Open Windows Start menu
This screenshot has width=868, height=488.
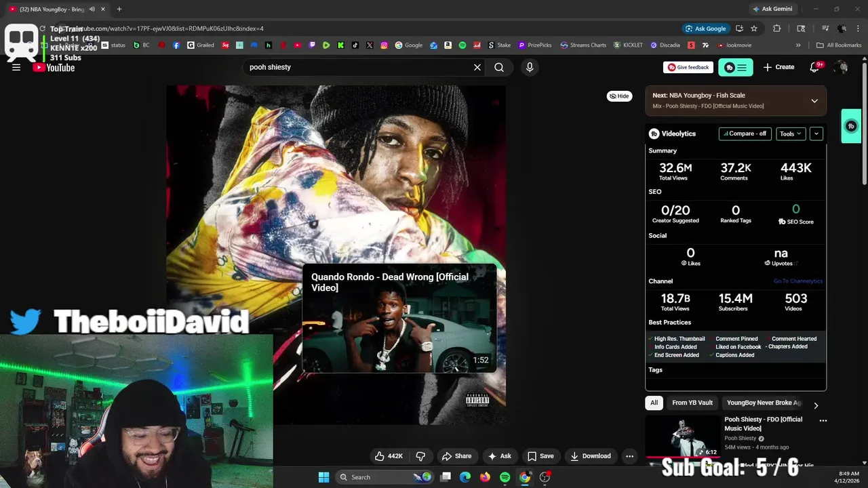[323, 477]
